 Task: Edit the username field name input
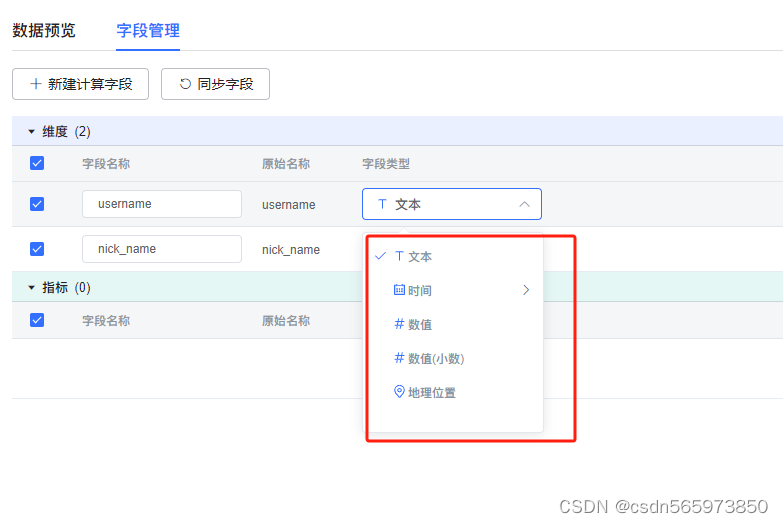[x=162, y=204]
